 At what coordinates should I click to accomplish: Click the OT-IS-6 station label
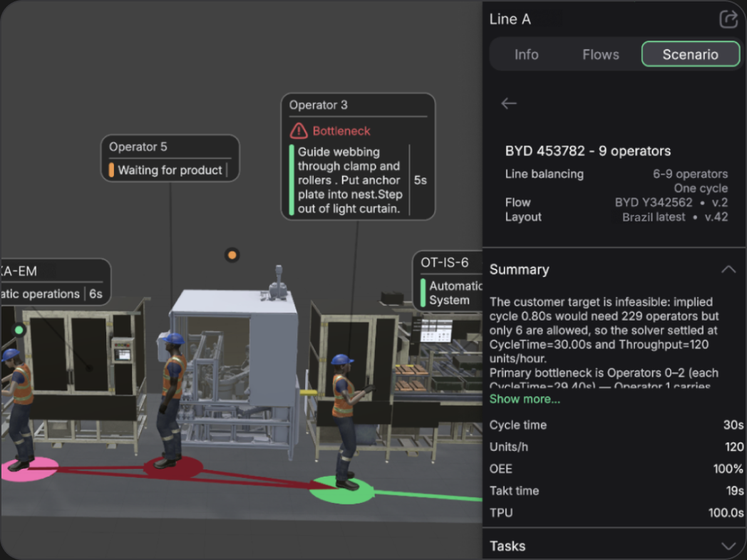(x=444, y=262)
